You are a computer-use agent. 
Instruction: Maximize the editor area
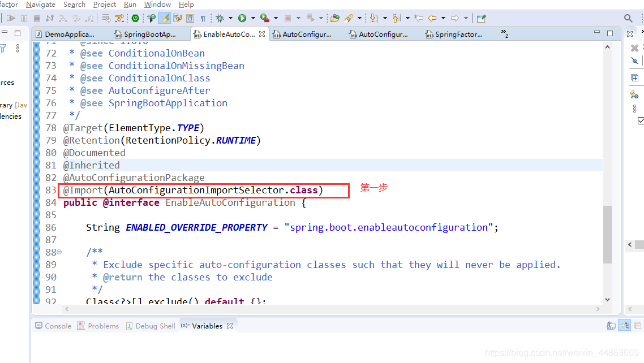(x=610, y=33)
